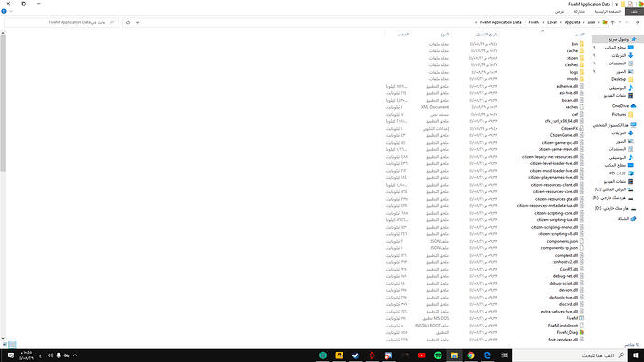Image resolution: width=644 pixels, height=362 pixels.
Task: Open Pictures folder under OneDrive
Action: click(623, 115)
